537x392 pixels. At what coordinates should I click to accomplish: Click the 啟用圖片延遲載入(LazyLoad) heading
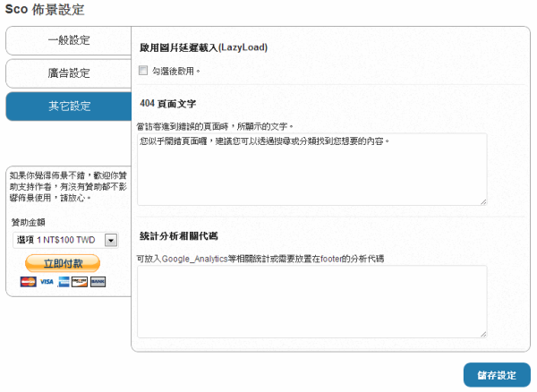tap(203, 47)
